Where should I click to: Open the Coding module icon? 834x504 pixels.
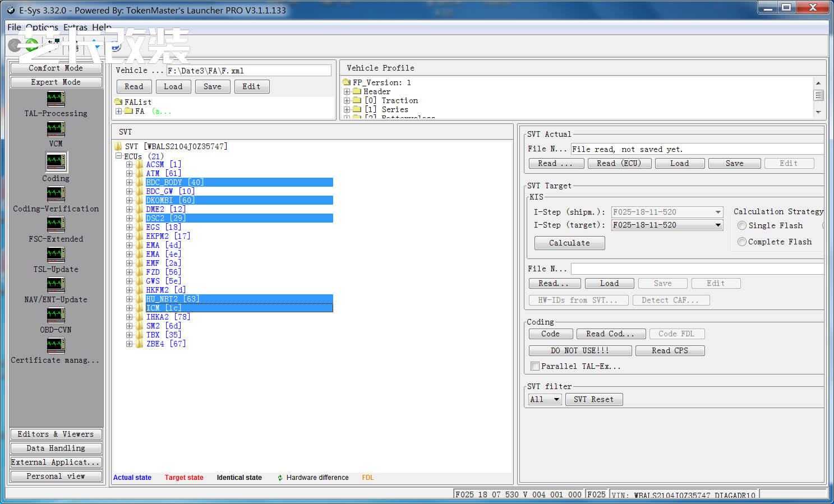56,161
